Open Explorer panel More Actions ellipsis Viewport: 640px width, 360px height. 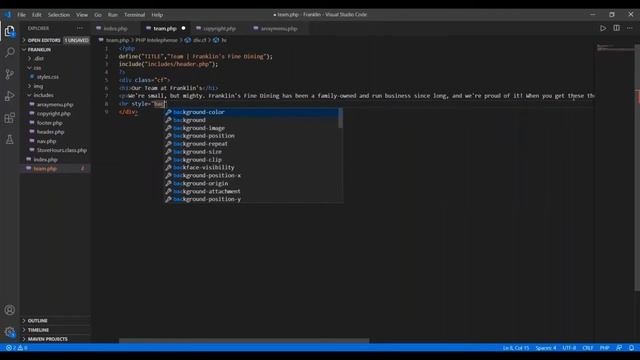point(80,28)
